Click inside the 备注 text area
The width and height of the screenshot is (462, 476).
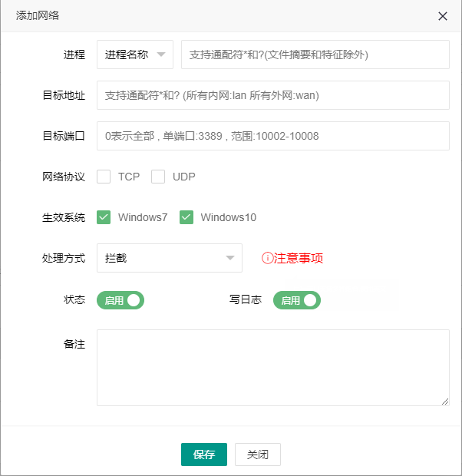[273, 368]
